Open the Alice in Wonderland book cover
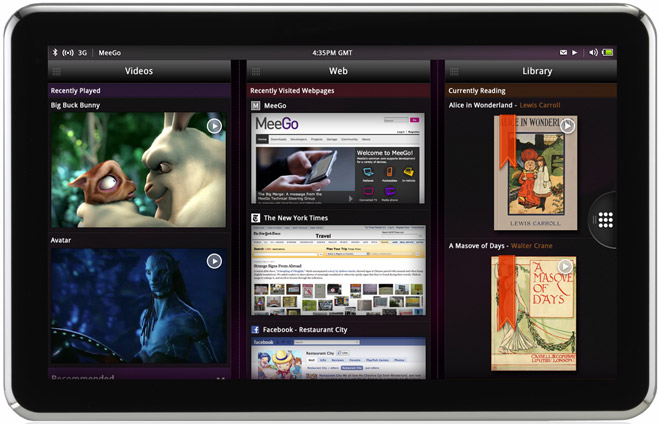This screenshot has height=424, width=659. coord(535,173)
